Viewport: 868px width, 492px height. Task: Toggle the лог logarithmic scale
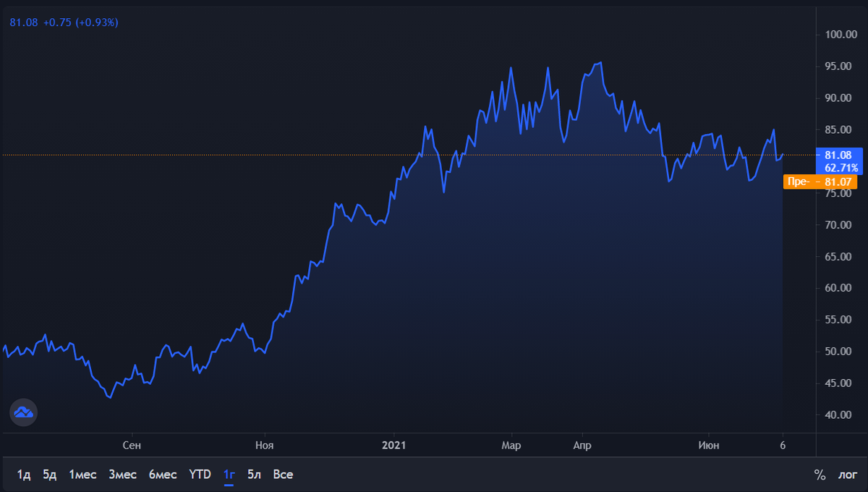click(x=848, y=475)
